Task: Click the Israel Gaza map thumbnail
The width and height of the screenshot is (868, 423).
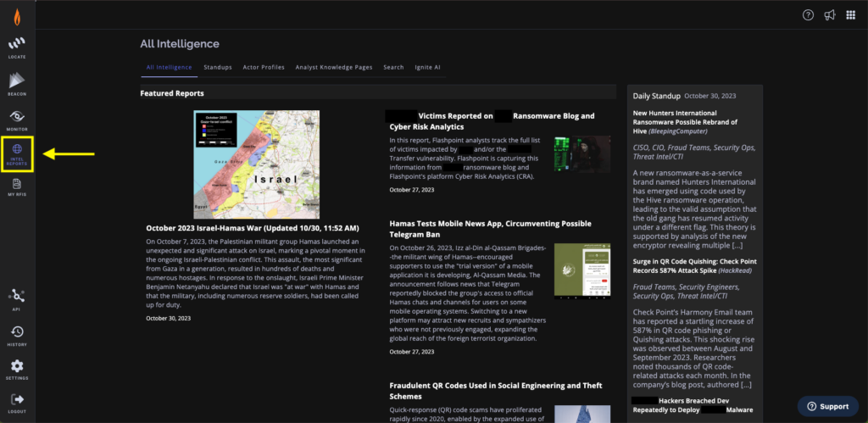Action: [x=256, y=164]
